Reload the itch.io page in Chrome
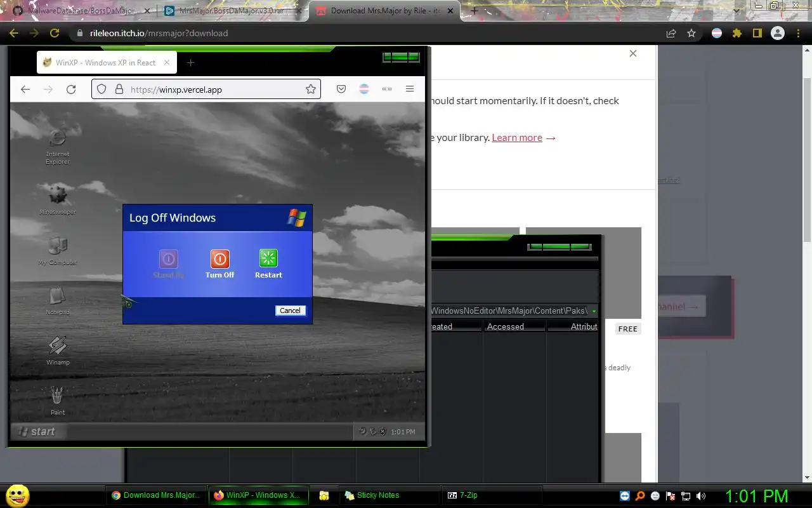 [x=55, y=33]
